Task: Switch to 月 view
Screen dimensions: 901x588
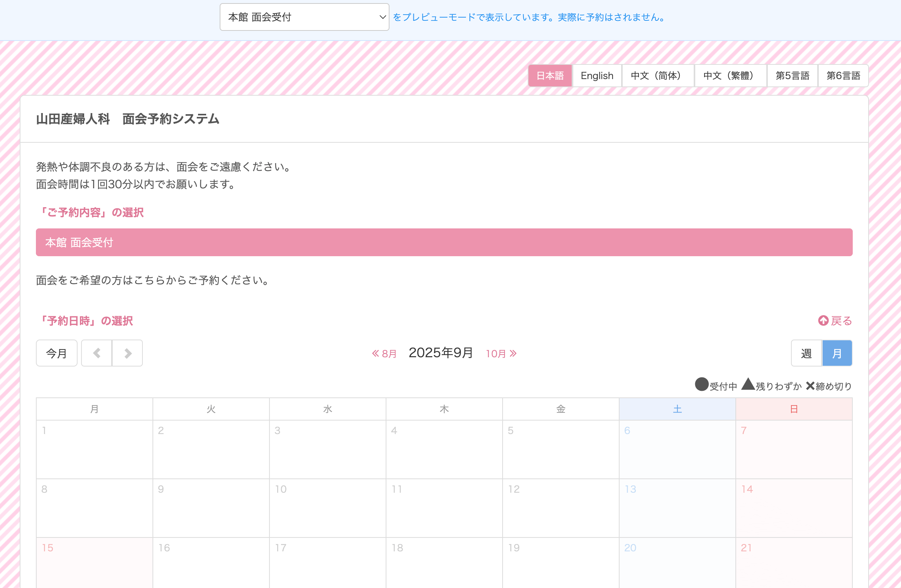Action: coord(837,353)
